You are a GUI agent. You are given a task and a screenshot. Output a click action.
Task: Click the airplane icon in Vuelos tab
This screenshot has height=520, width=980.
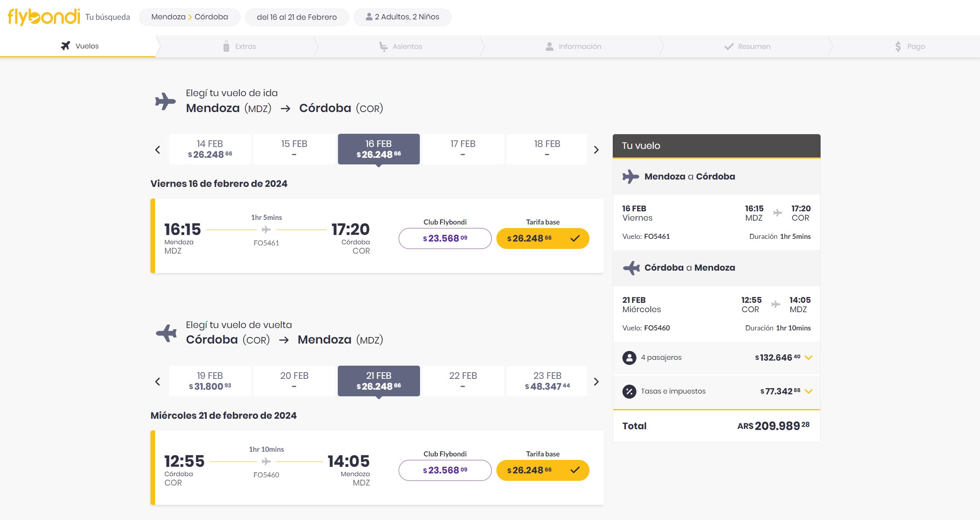point(65,46)
